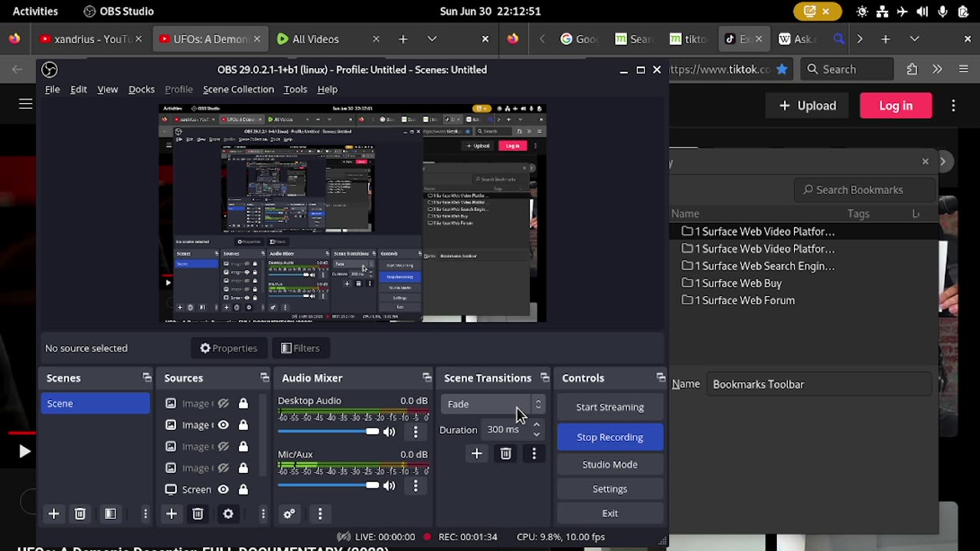Open source properties gear in Sources dock

point(228,514)
